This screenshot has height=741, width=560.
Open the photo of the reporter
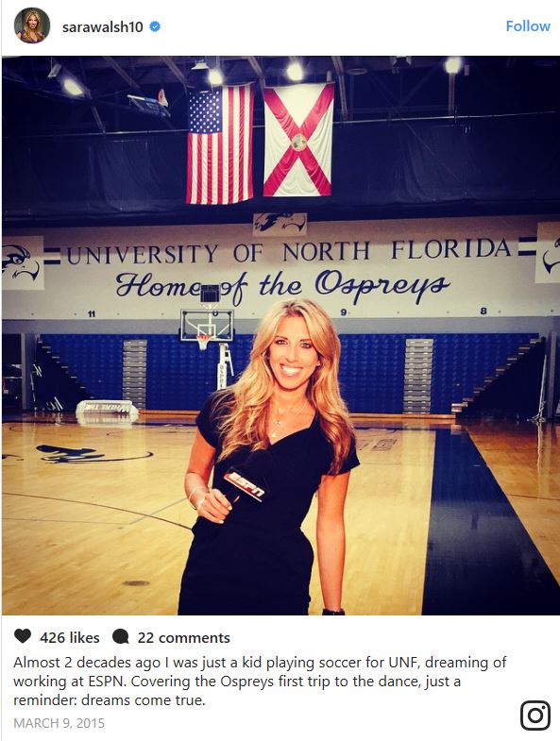point(281,335)
